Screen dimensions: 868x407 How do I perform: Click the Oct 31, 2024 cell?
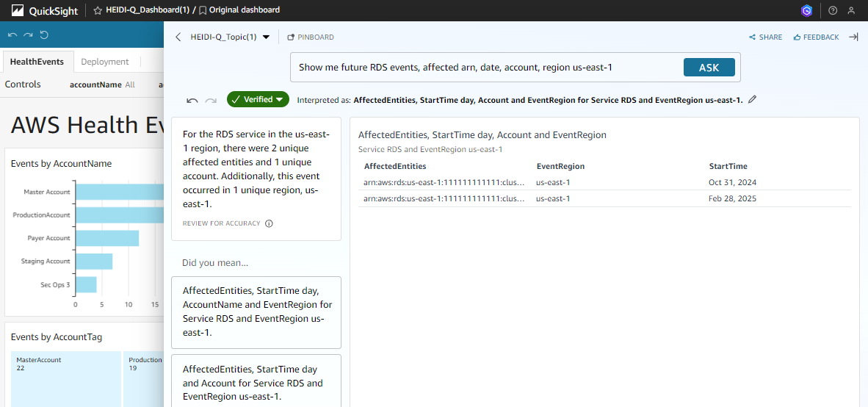[732, 182]
